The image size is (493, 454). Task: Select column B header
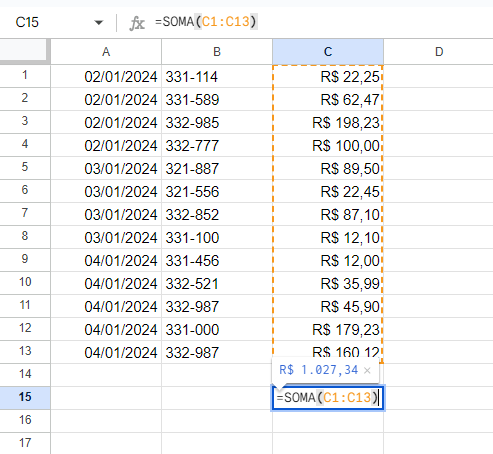pos(217,52)
